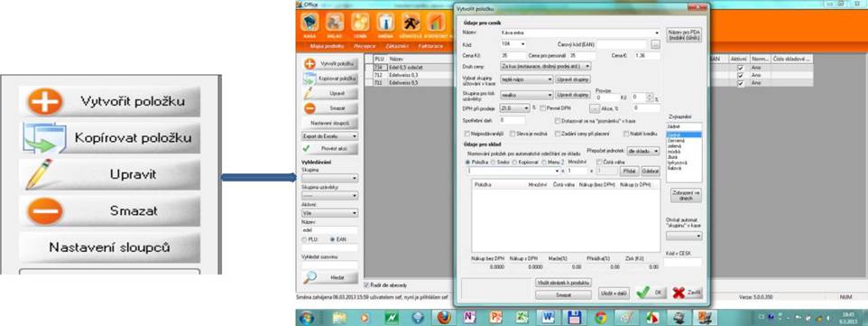Open the DPH při prodeji dropdown

(515, 108)
